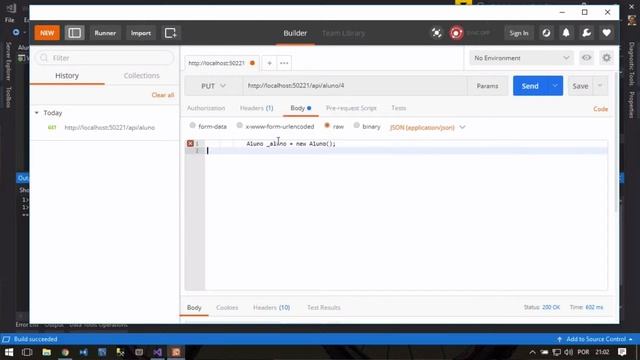Select the Collections tab
The image size is (640, 360).
142,76
